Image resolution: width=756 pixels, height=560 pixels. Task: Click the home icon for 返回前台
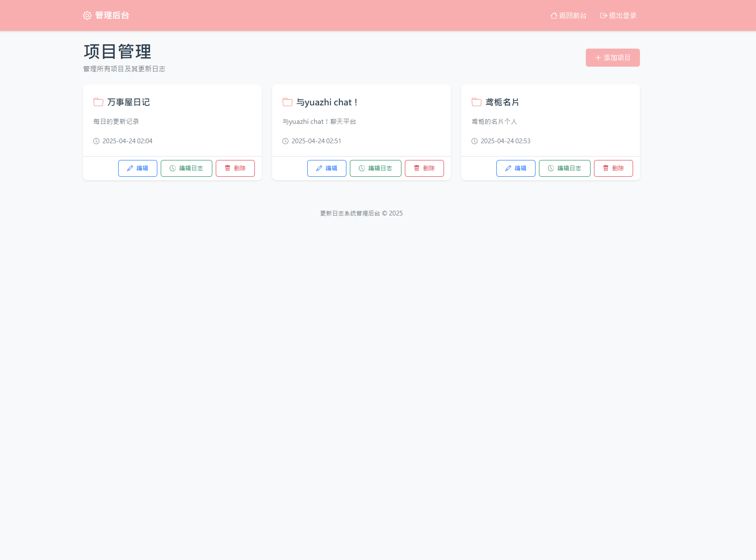(x=554, y=15)
